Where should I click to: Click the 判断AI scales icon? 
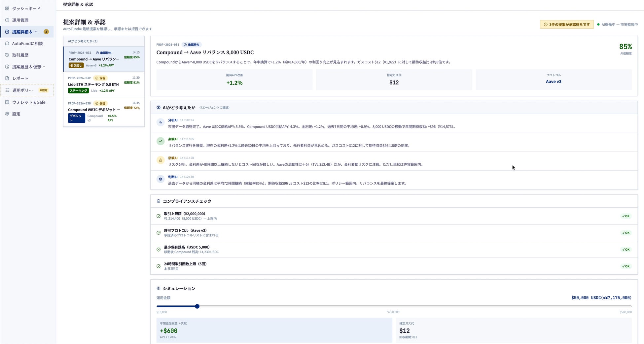pyautogui.click(x=161, y=179)
